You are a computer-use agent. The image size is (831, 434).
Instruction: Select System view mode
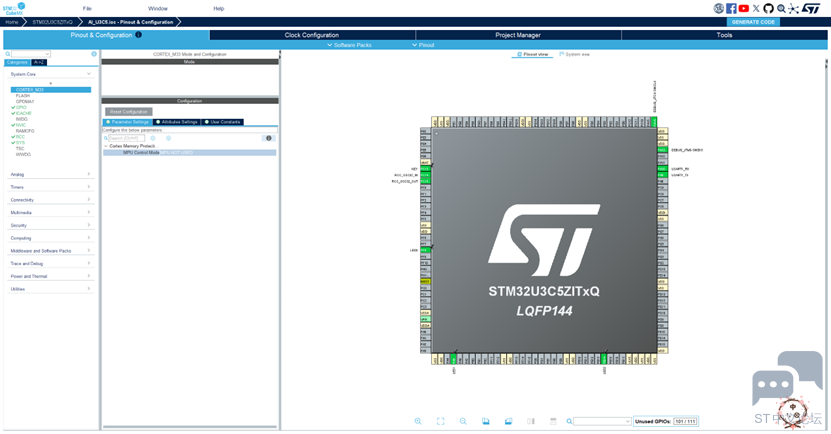pos(574,54)
